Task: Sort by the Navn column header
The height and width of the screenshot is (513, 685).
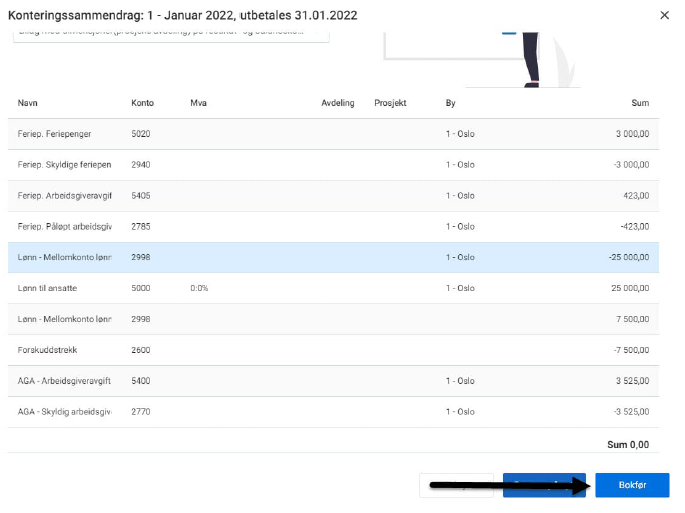Action: [x=28, y=103]
